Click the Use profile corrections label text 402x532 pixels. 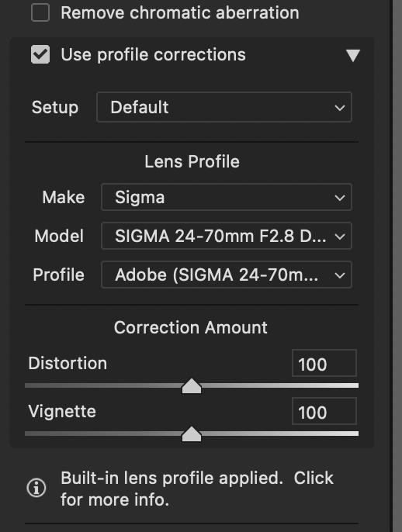pos(153,55)
